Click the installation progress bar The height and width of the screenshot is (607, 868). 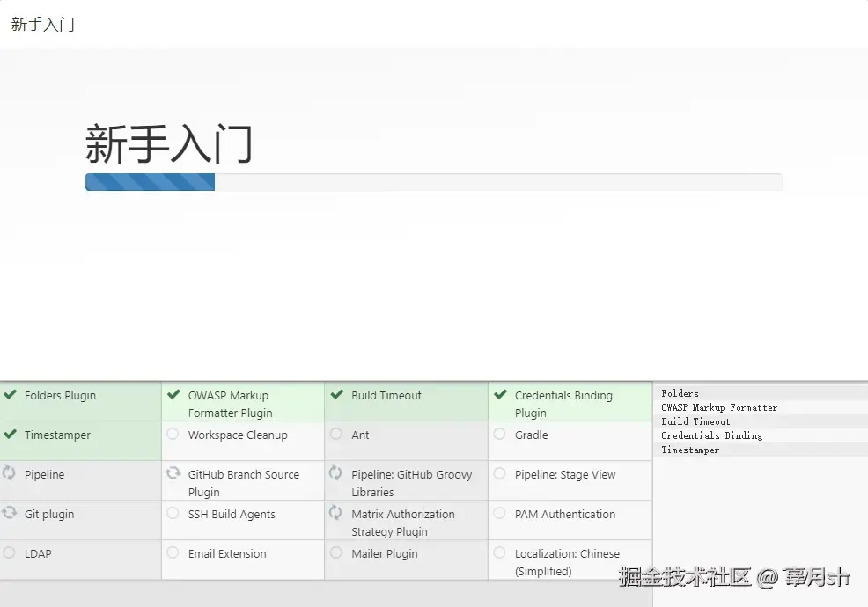(433, 182)
